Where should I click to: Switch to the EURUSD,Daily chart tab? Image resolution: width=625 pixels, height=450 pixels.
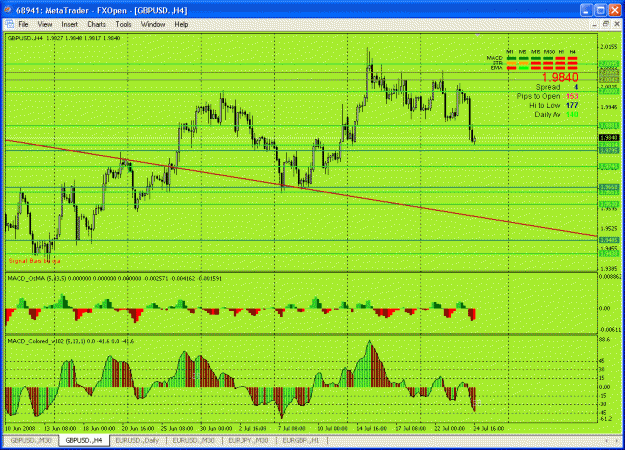[x=138, y=440]
